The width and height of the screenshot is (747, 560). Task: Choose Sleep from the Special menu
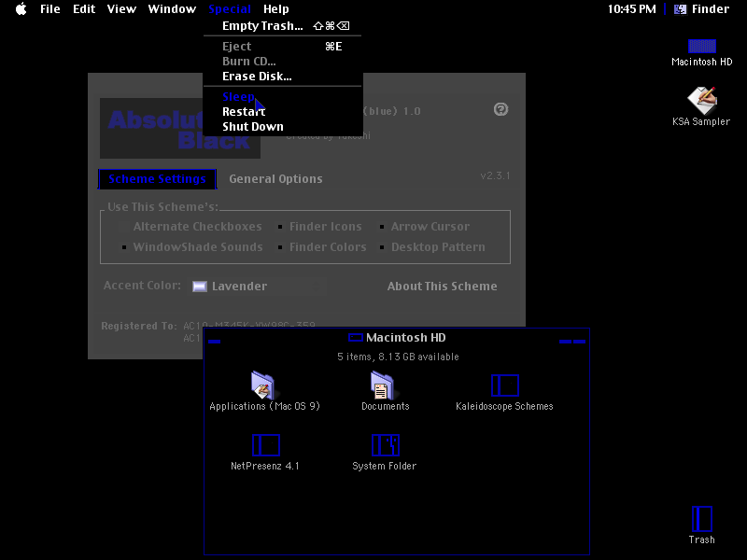(283, 97)
